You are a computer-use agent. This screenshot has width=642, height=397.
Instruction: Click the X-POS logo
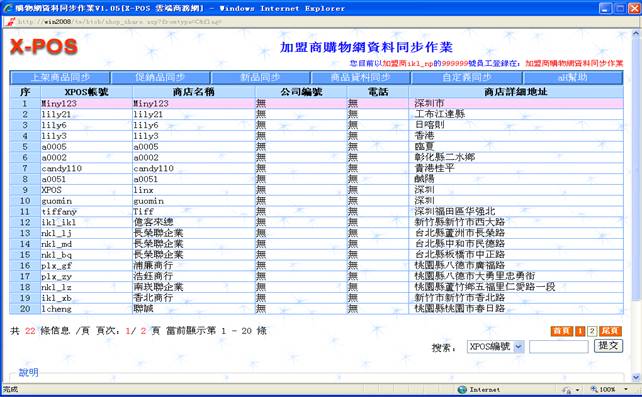click(44, 46)
